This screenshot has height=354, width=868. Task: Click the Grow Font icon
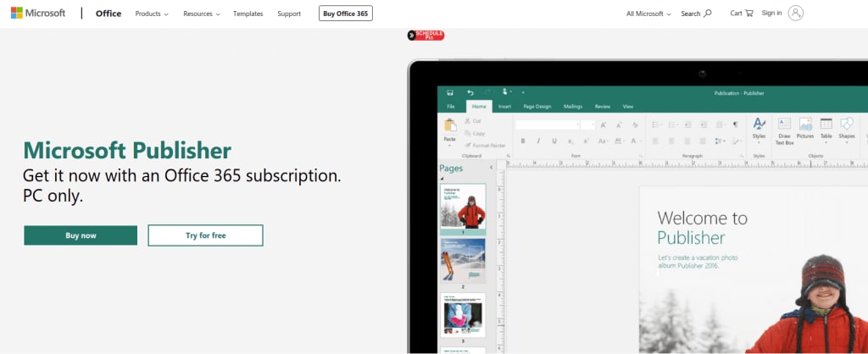tap(603, 125)
